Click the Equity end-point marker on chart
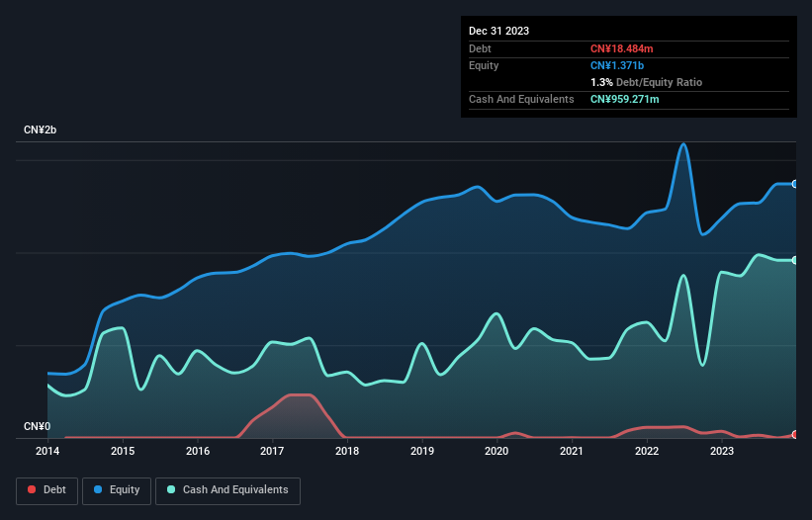Screen dimensions: 812x520 click(795, 184)
